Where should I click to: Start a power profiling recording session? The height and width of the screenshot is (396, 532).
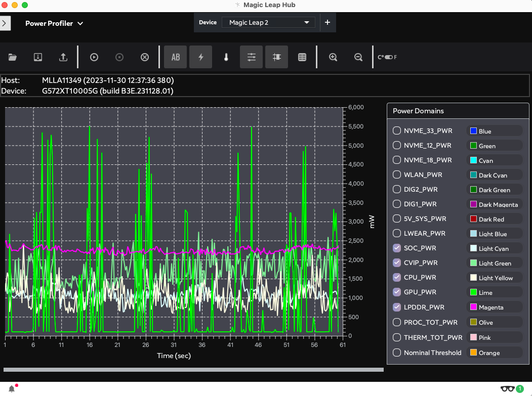pyautogui.click(x=94, y=57)
